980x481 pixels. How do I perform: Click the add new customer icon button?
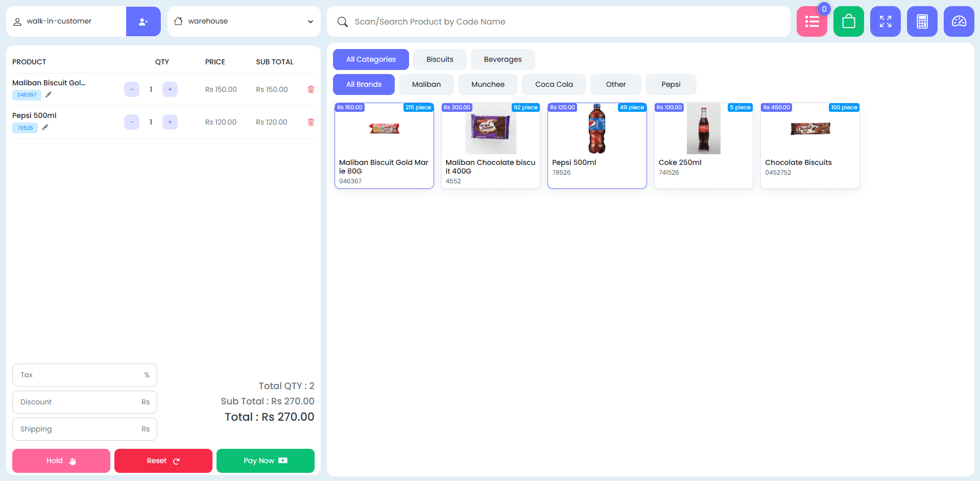click(x=144, y=21)
